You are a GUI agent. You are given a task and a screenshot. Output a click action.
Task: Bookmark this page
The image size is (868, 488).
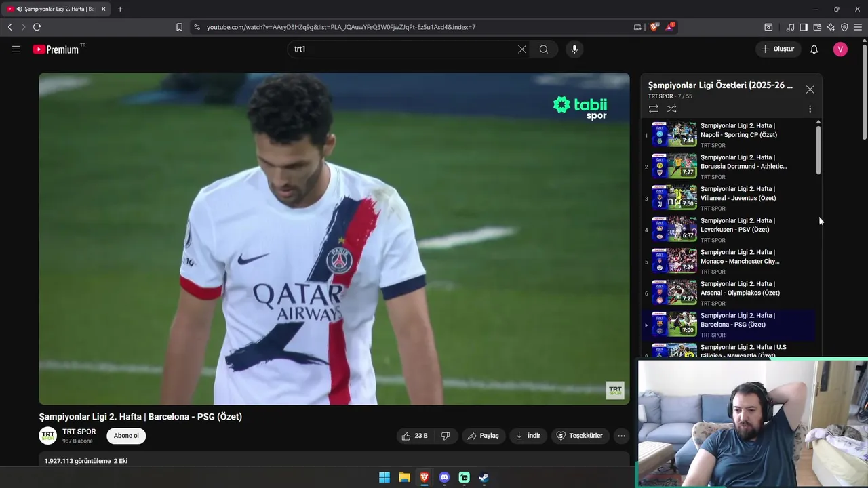pos(179,27)
